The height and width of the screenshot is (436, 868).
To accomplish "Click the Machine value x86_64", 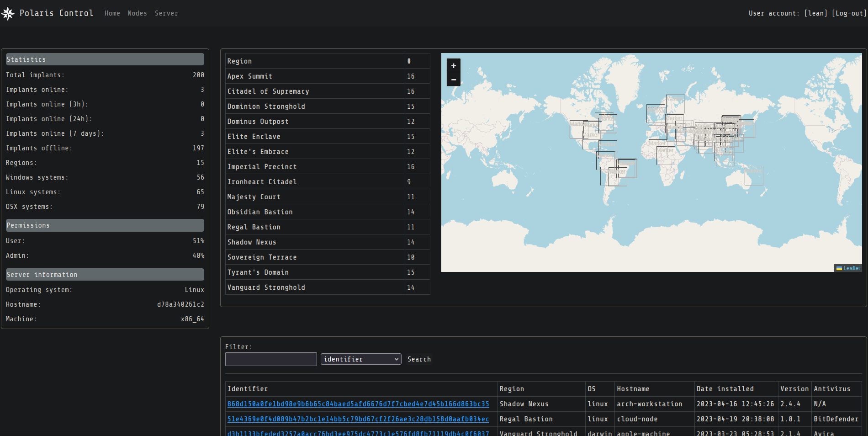I will pos(192,319).
